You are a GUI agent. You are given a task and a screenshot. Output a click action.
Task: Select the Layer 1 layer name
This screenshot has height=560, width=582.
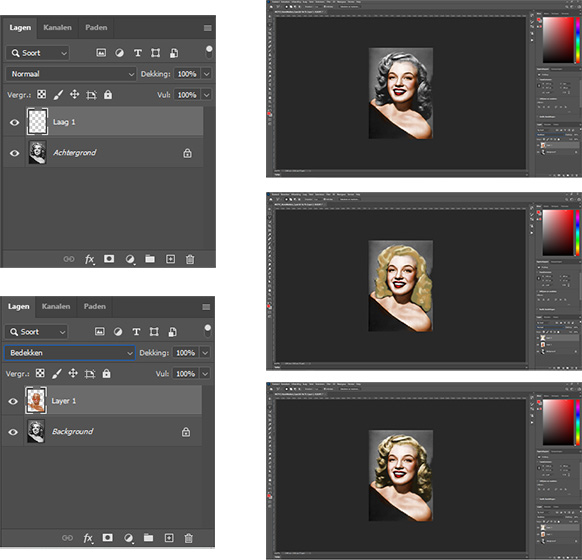tap(63, 401)
